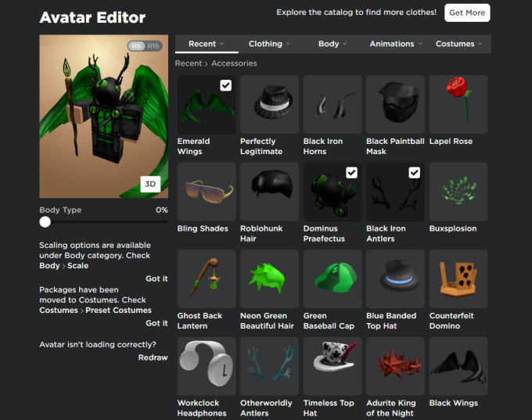Screen dimensions: 532x420
Task: Switch avatar preview with the 3D button
Action: coord(150,184)
